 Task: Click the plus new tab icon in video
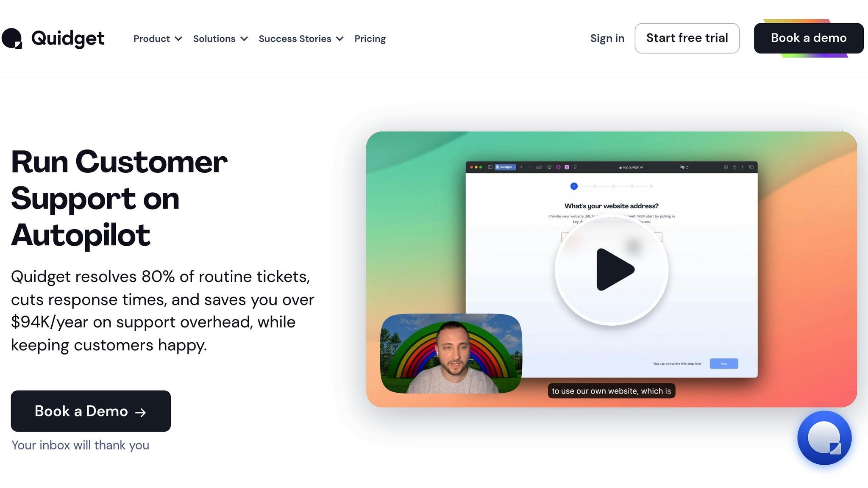(743, 167)
